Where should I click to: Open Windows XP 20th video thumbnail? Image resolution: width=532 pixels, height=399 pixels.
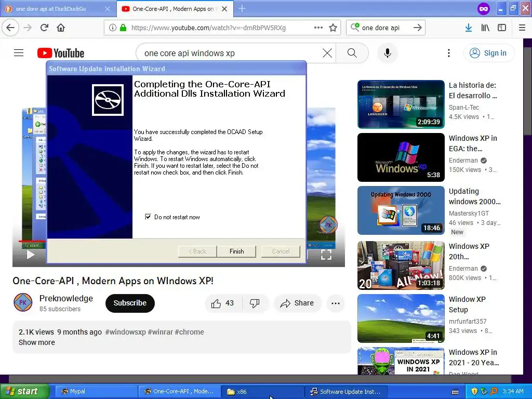401,265
